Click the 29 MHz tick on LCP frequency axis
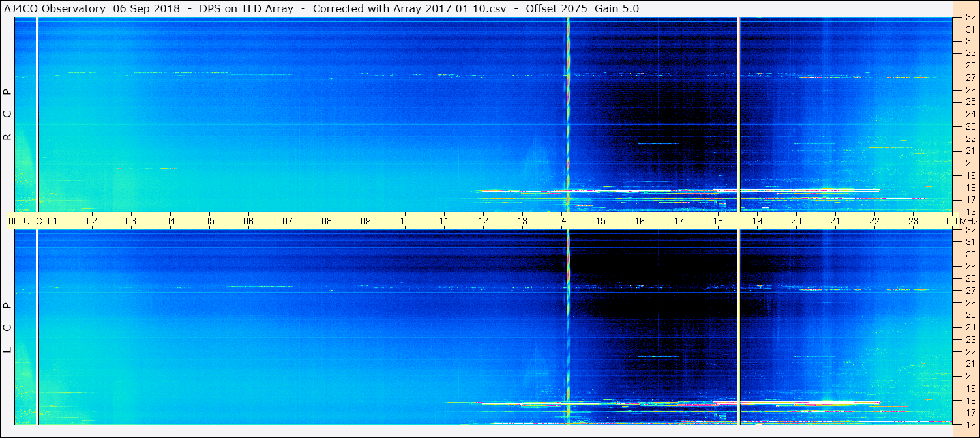980x438 pixels. tap(970, 266)
